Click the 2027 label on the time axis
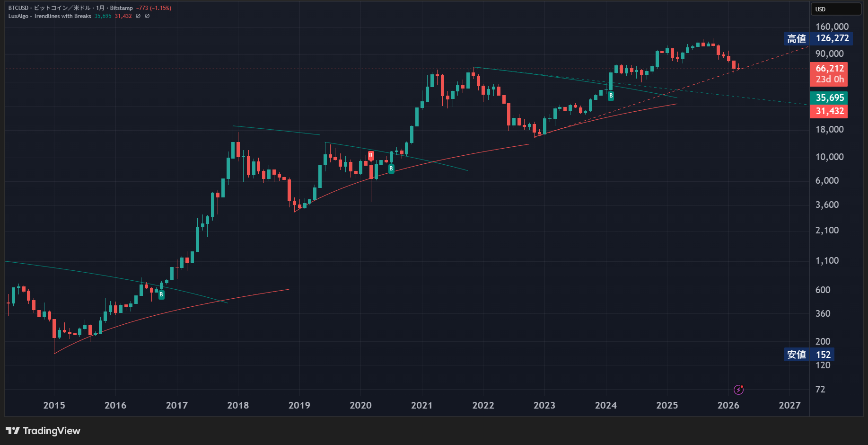 [789, 405]
